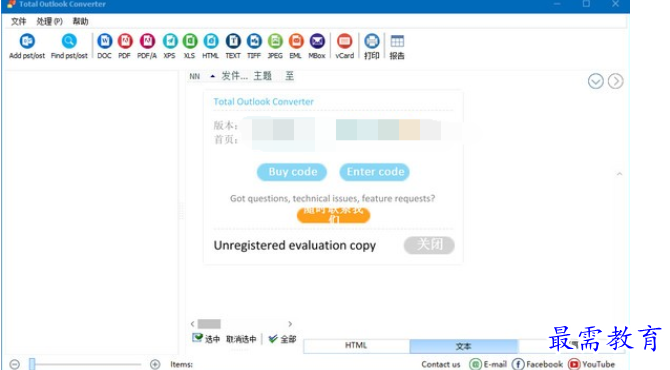
Task: Switch preview to 文本 tab
Action: coord(464,346)
